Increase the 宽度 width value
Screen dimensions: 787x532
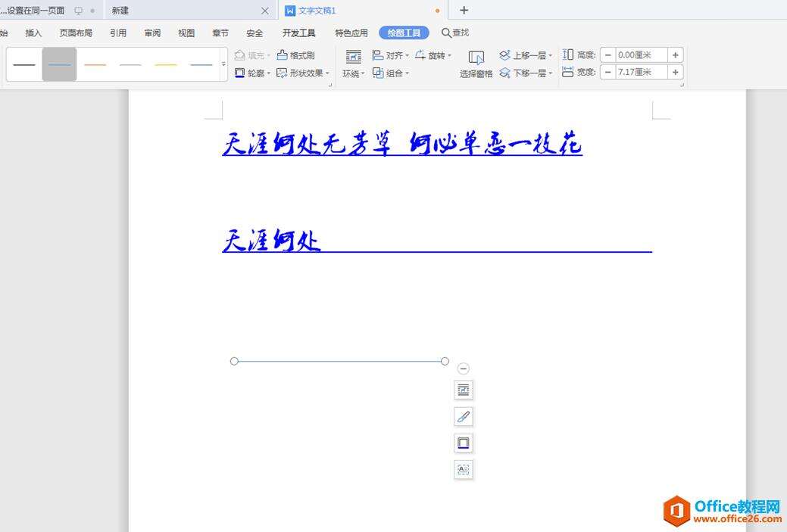(x=676, y=72)
